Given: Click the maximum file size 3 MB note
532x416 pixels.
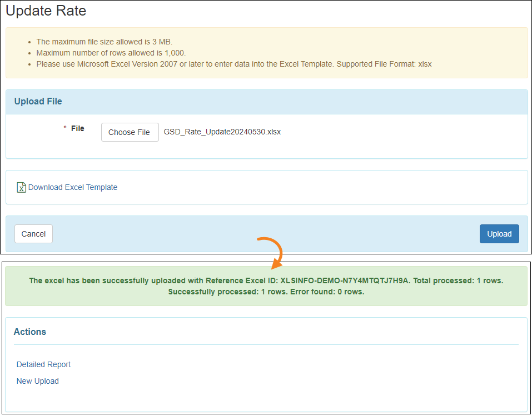Looking at the screenshot, I should click(104, 42).
